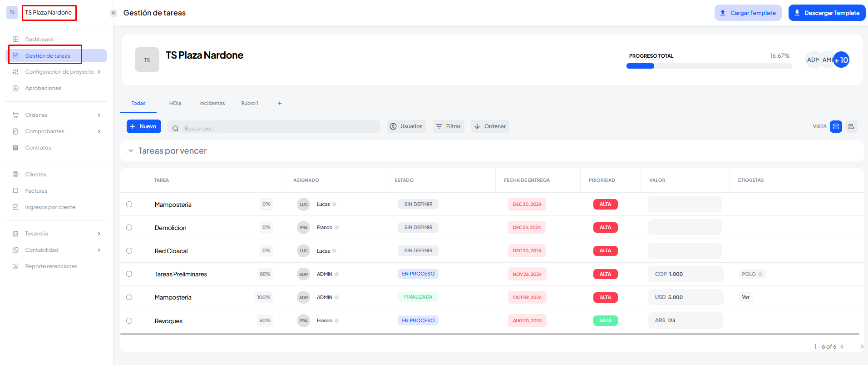Click the Nuevo button
Viewport: 868px width, 365px height.
(143, 126)
